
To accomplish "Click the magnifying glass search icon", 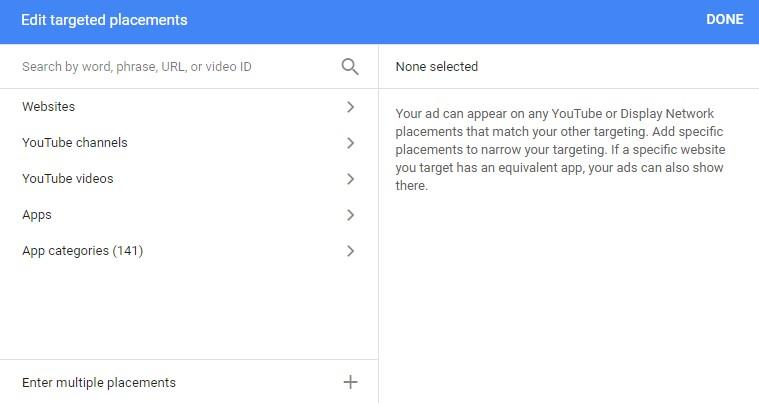I will [x=349, y=66].
